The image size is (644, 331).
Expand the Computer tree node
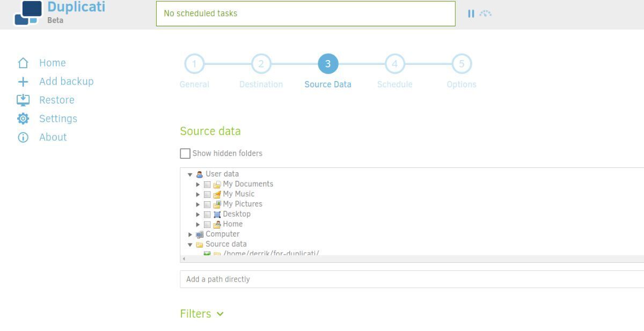[x=190, y=234]
